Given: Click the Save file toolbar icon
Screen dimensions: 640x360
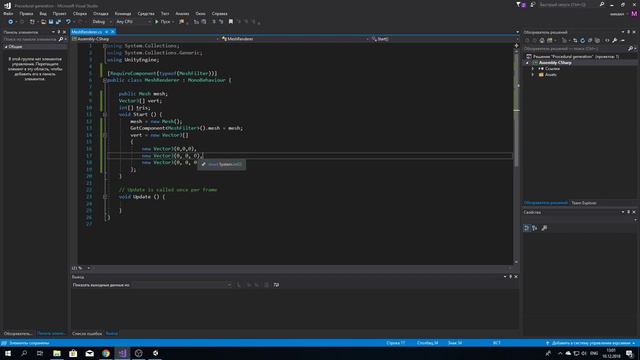Looking at the screenshot, I should 51,22.
